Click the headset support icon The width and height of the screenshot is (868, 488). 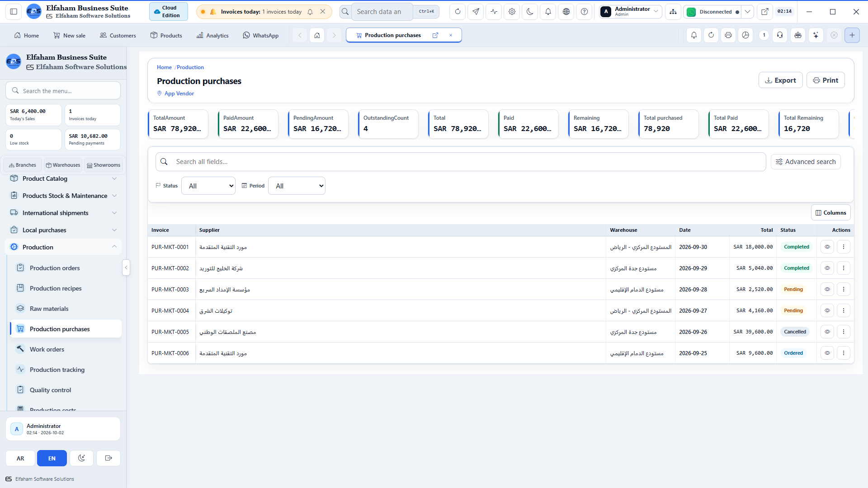tap(780, 35)
